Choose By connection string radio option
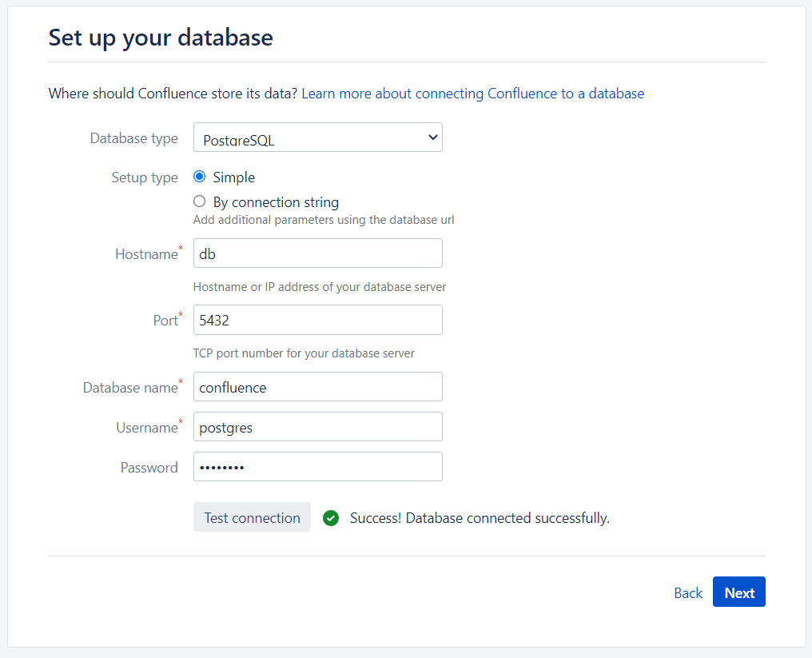 pyautogui.click(x=199, y=201)
